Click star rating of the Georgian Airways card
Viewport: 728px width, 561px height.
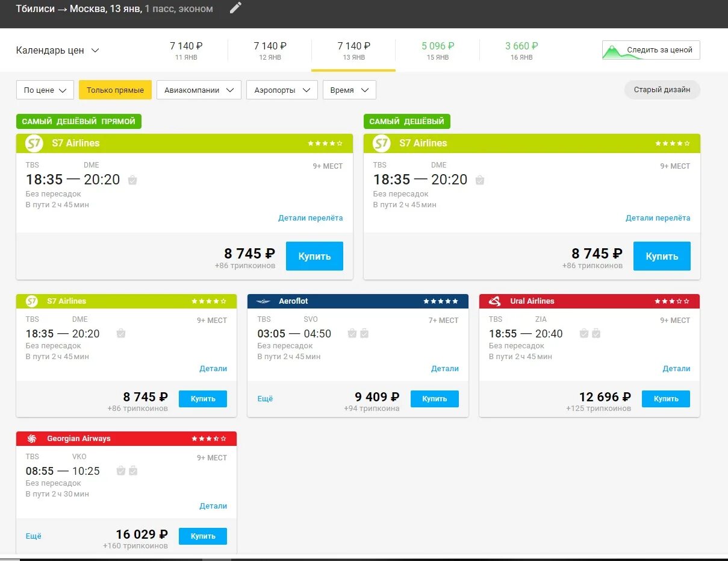point(209,439)
